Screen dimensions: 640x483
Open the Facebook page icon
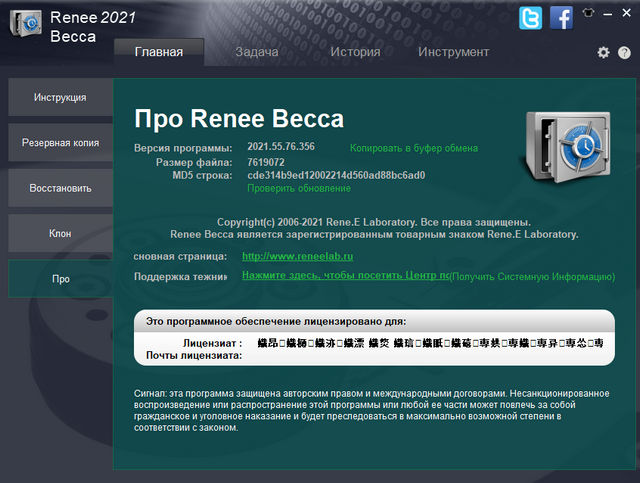[x=561, y=17]
